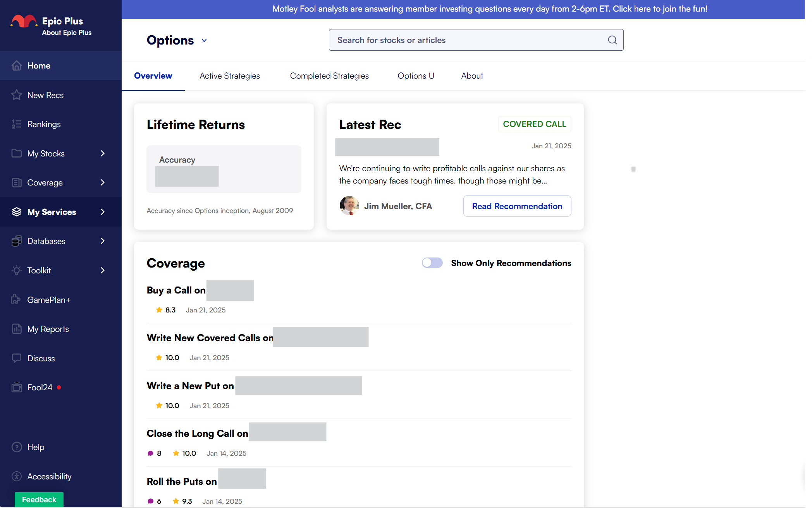Expand Toolkit submenu chevron
Screen dimensions: 812x508
coord(103,270)
